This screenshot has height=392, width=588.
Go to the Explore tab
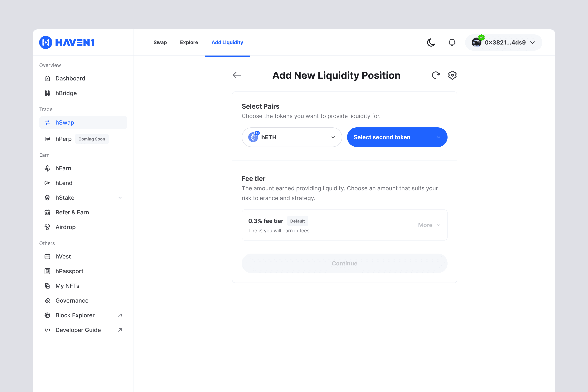point(189,42)
